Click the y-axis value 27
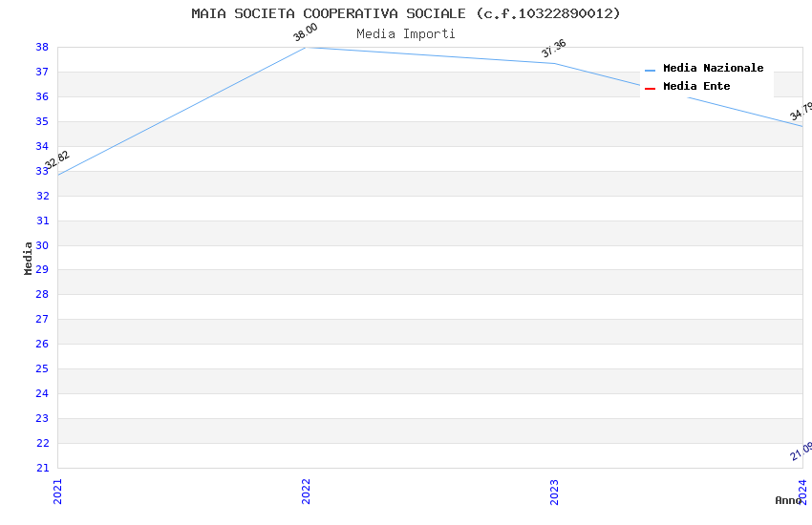 coord(42,319)
